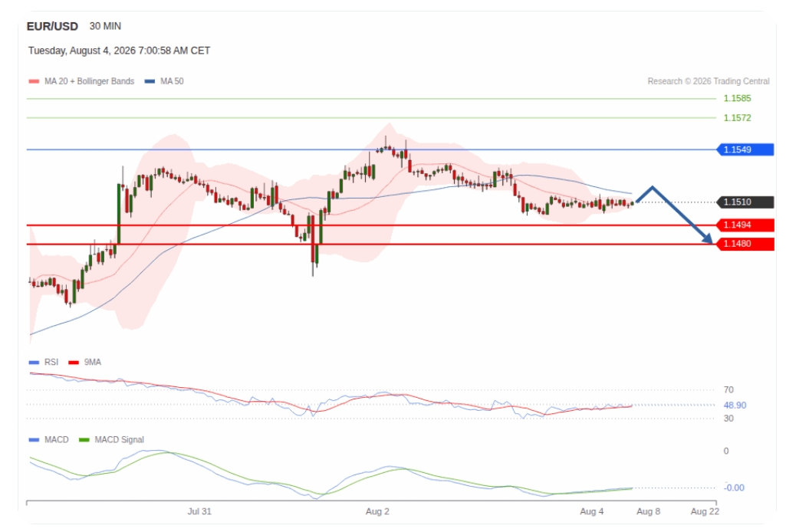Click the blue 1.1549 pivot price tag
This screenshot has width=786, height=532.
tap(745, 149)
